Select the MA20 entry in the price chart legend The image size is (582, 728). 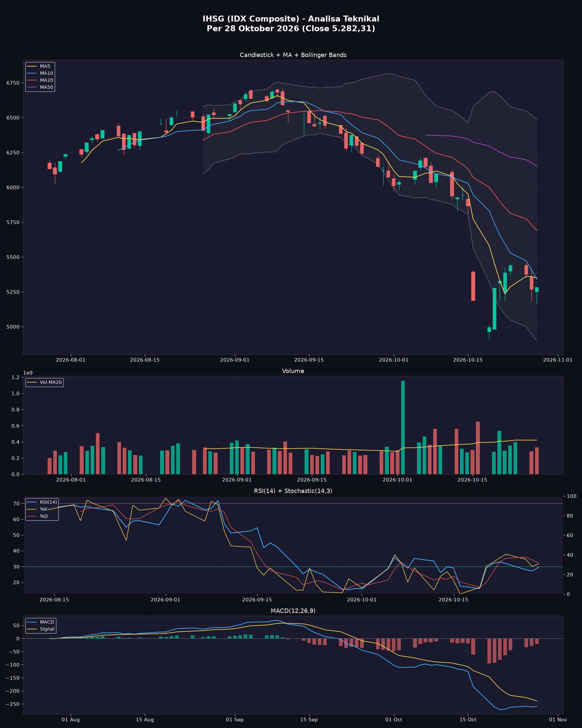(x=40, y=80)
